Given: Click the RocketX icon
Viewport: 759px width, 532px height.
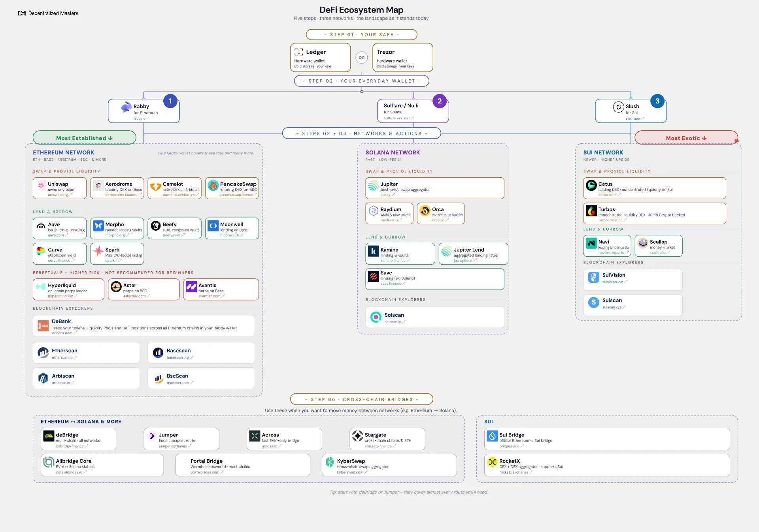Looking at the screenshot, I should pyautogui.click(x=492, y=462).
